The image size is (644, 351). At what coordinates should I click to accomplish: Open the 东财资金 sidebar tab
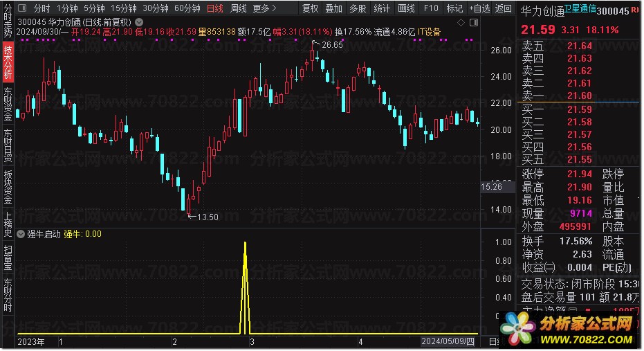pos(8,104)
